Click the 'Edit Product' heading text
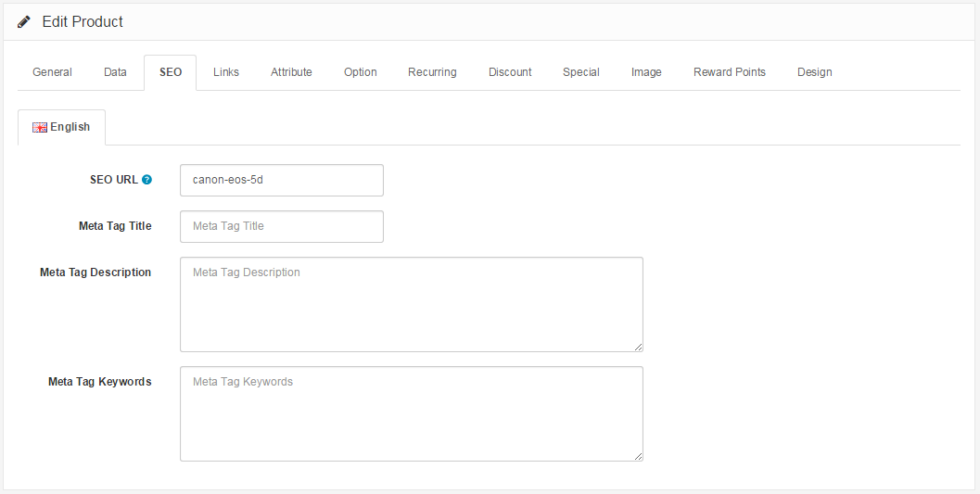This screenshot has width=980, height=494. tap(83, 22)
